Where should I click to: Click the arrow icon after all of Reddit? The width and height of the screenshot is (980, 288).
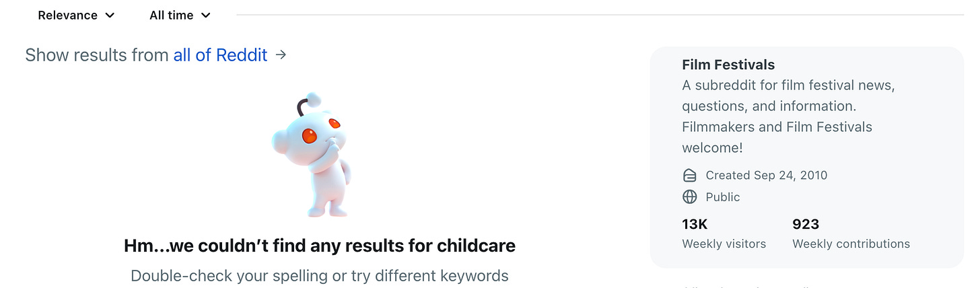click(281, 55)
